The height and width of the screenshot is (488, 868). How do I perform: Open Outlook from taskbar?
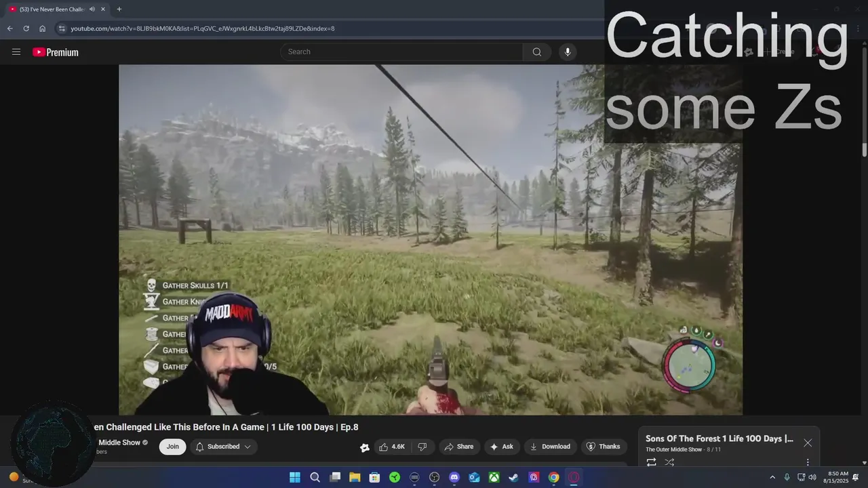pyautogui.click(x=474, y=477)
